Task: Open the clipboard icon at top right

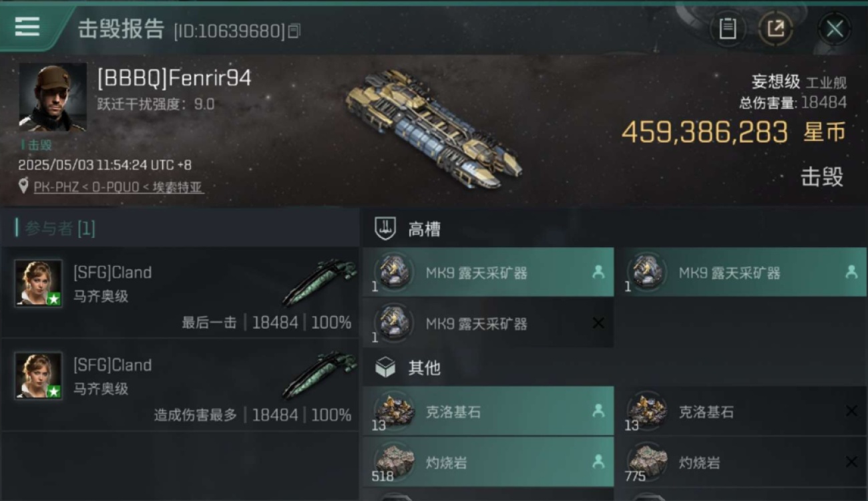Action: 727,29
